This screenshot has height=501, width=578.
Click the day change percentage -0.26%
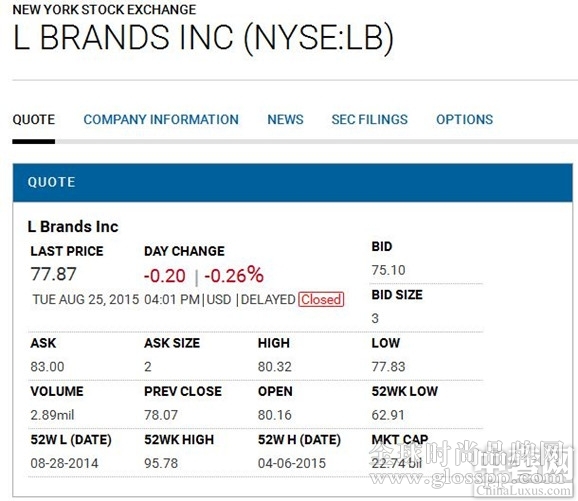[x=234, y=275]
